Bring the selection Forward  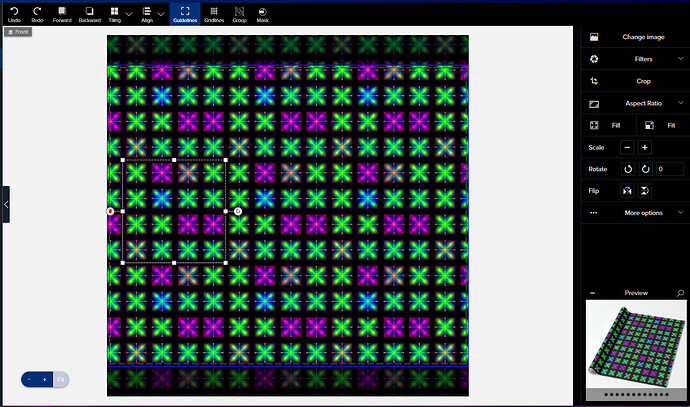click(x=62, y=14)
